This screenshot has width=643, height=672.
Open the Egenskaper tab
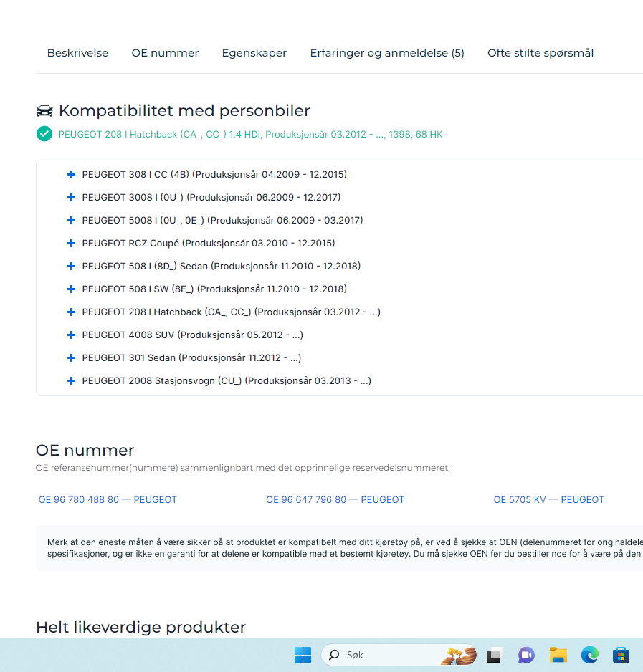tap(254, 53)
